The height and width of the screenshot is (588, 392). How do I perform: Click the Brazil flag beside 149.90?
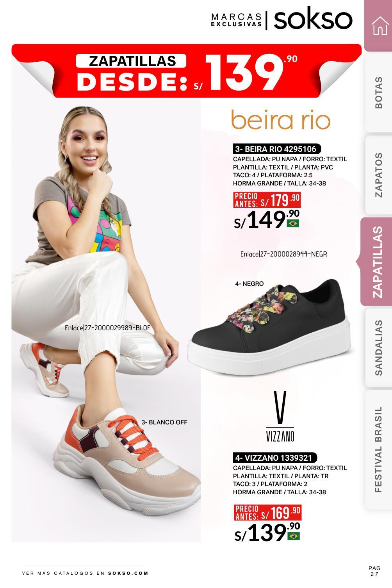[293, 223]
